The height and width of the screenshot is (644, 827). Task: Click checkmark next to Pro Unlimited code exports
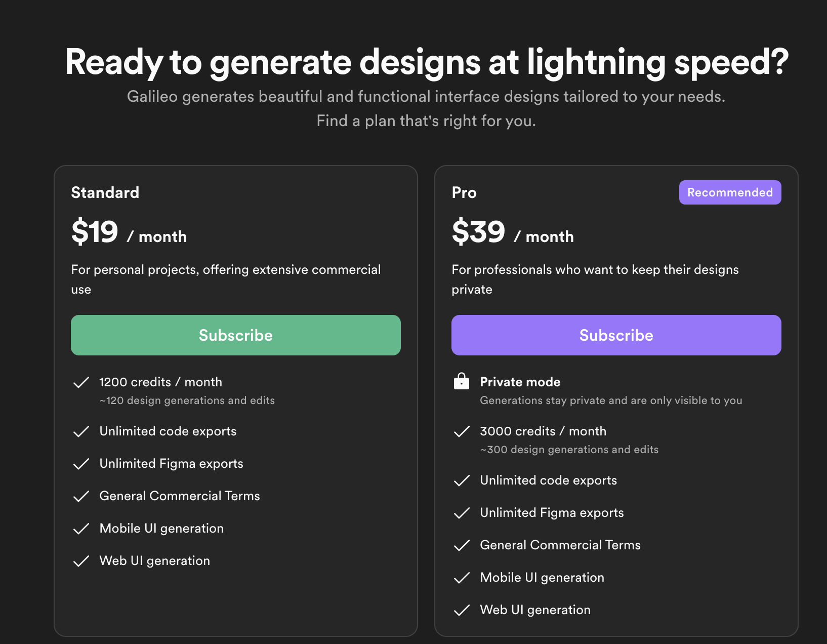point(462,480)
